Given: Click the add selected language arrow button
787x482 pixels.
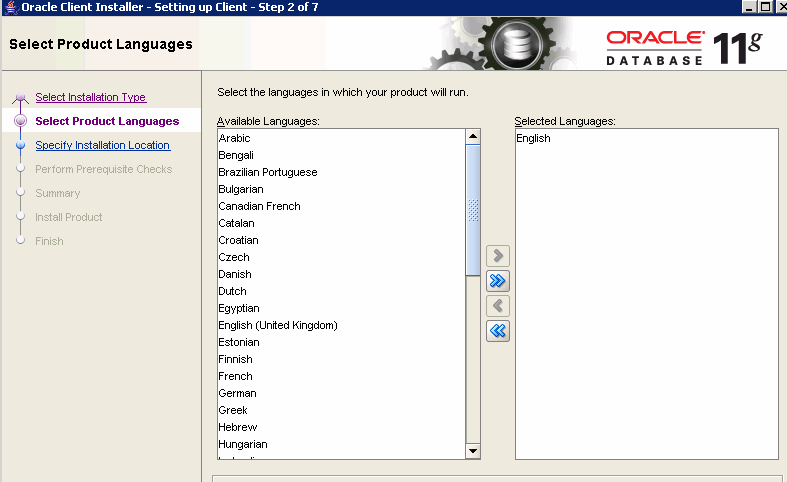Looking at the screenshot, I should point(497,257).
